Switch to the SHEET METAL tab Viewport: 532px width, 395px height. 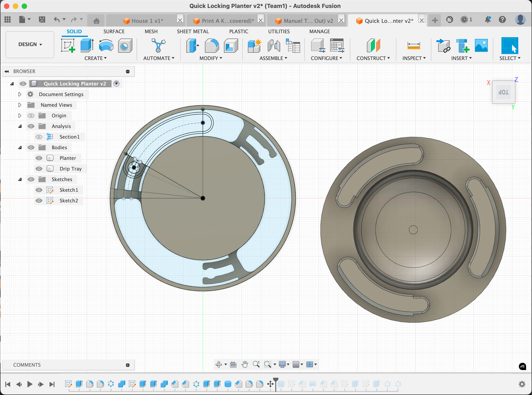click(193, 32)
